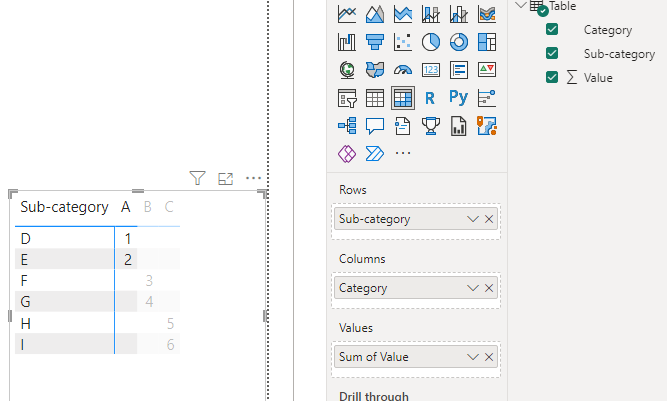Uncheck the Value field checkbox
Viewport: 667px width, 401px height.
[x=552, y=77]
